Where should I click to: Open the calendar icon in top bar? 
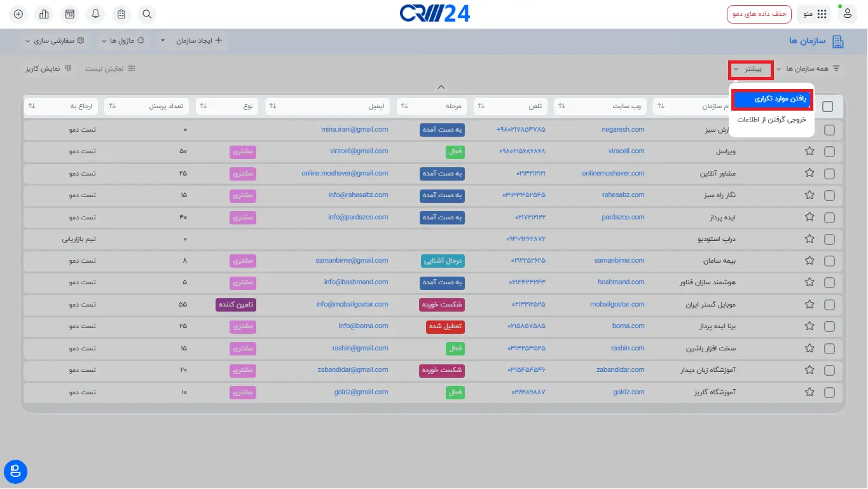click(x=70, y=14)
